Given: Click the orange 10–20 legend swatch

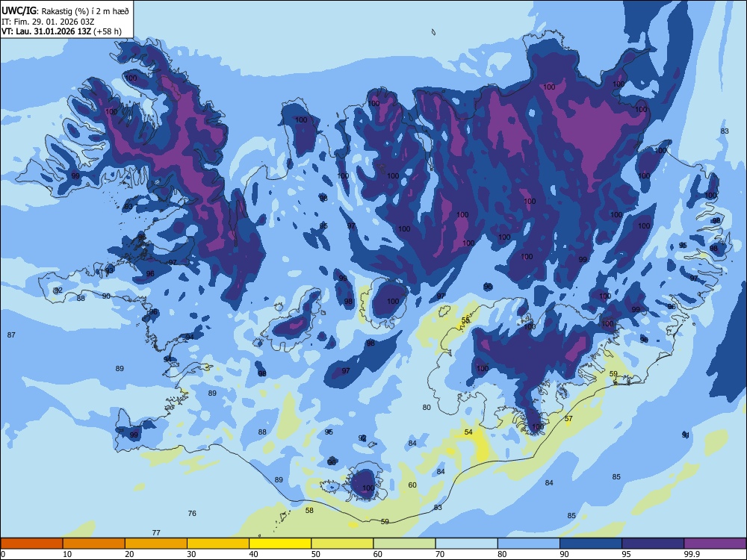Looking at the screenshot, I should 94,544.
